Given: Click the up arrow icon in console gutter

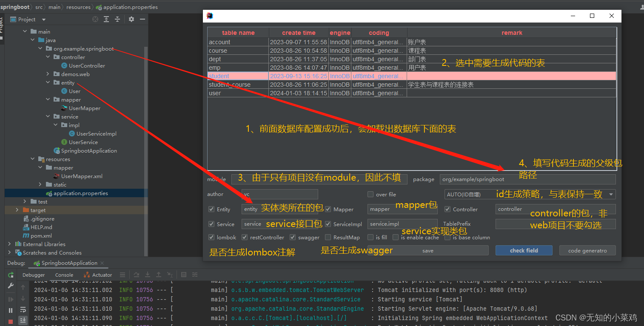Looking at the screenshot, I should tap(23, 287).
